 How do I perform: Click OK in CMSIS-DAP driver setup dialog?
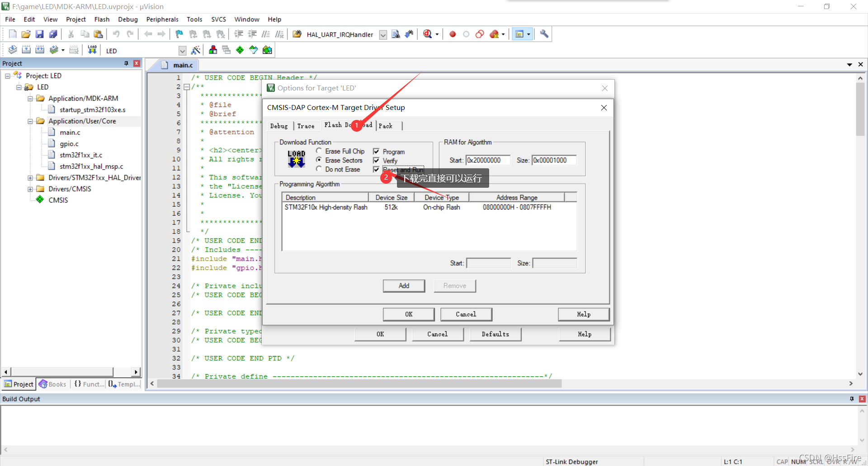pyautogui.click(x=409, y=314)
